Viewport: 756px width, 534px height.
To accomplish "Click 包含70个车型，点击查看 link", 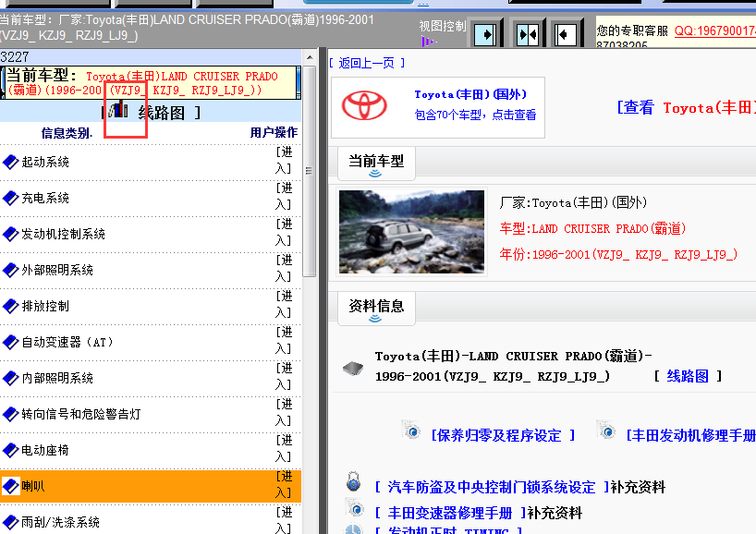I will [475, 115].
